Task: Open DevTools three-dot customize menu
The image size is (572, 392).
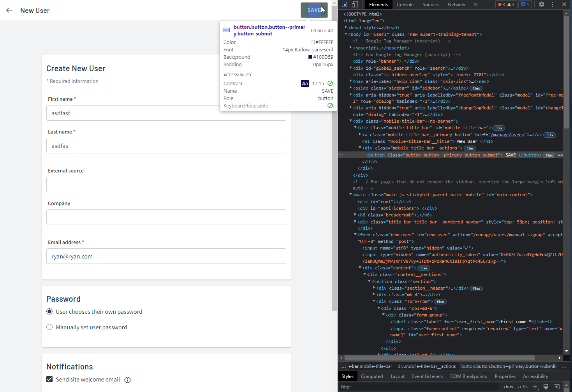Action: 553,5
